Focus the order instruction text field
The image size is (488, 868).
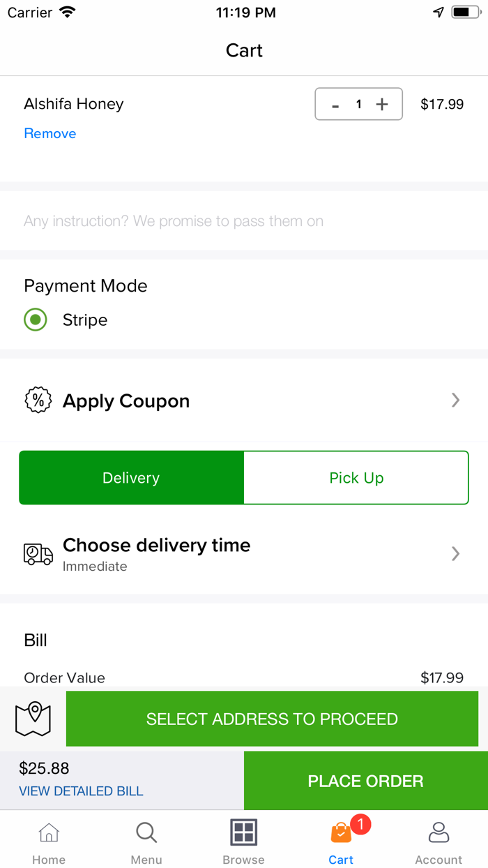(x=244, y=221)
